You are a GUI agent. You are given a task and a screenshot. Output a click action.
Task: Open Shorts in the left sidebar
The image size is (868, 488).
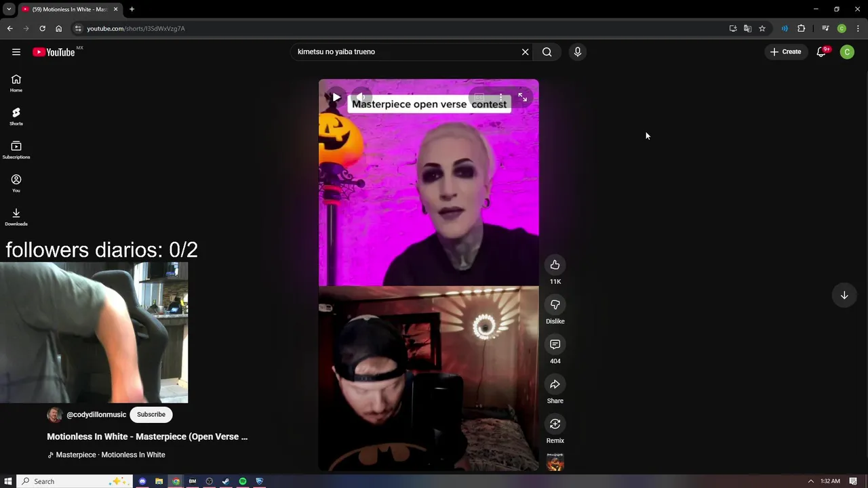[x=16, y=117]
